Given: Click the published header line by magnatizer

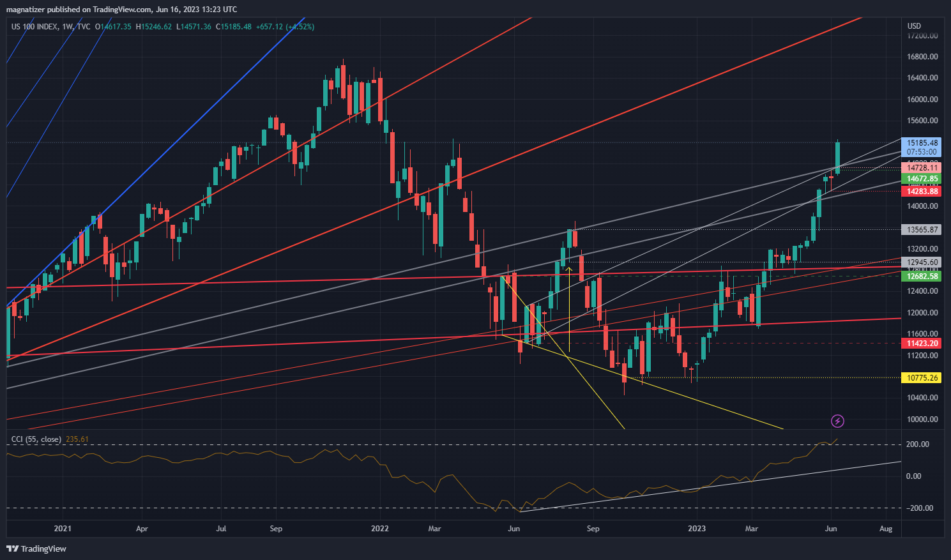Looking at the screenshot, I should tap(121, 9).
